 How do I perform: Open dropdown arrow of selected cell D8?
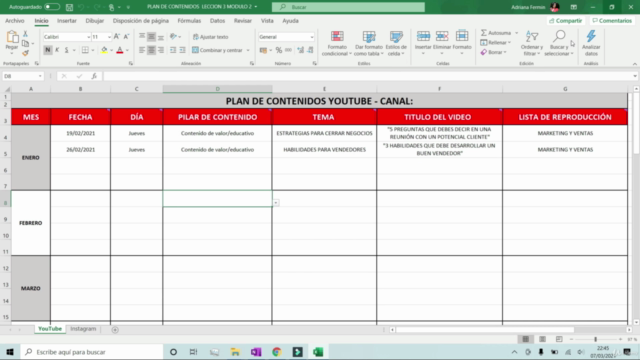tap(276, 202)
